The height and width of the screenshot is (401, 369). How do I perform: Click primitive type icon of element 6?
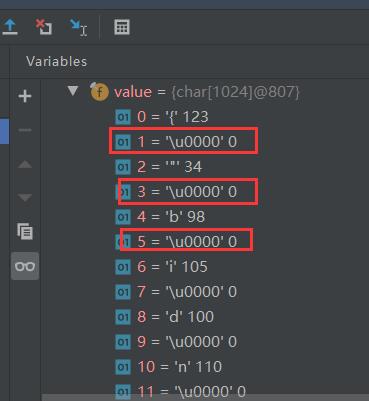pos(123,267)
